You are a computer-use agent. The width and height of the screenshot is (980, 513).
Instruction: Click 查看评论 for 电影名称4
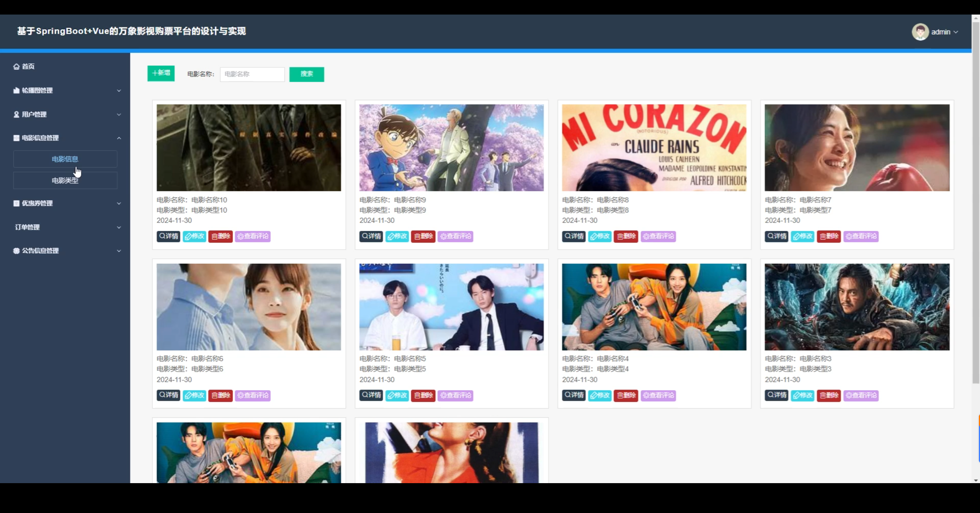658,395
